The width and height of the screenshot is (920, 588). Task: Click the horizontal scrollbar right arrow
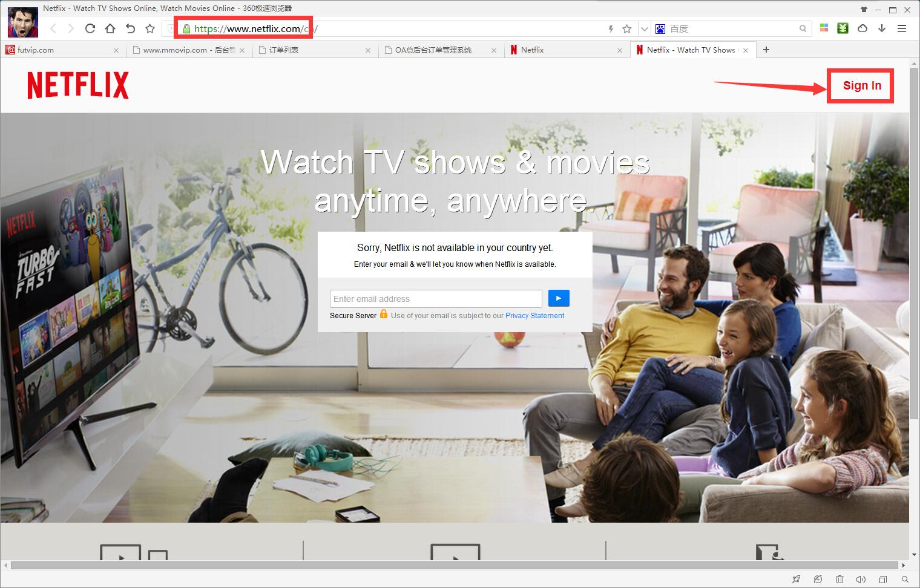[x=904, y=566]
